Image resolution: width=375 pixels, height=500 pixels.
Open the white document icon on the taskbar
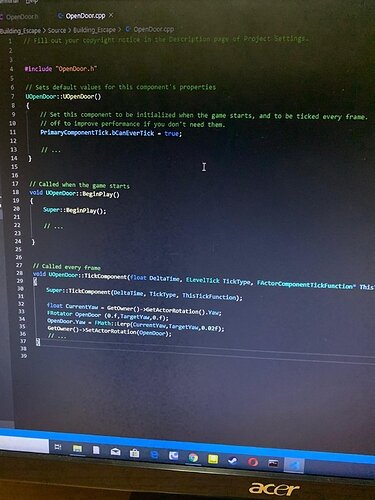[96, 450]
